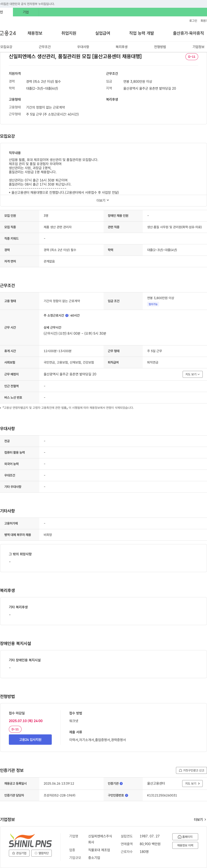Click 12시00분~13시00분 break time cell
Image resolution: width=207 pixels, height=868 pixels.
(x=57, y=351)
